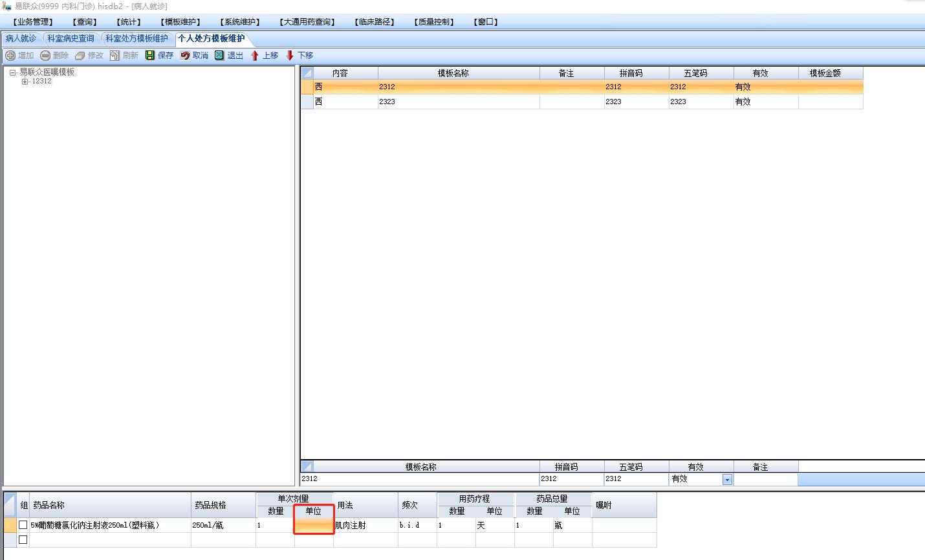Open the 有效 dropdown arrow
This screenshot has height=560, width=925.
click(727, 479)
